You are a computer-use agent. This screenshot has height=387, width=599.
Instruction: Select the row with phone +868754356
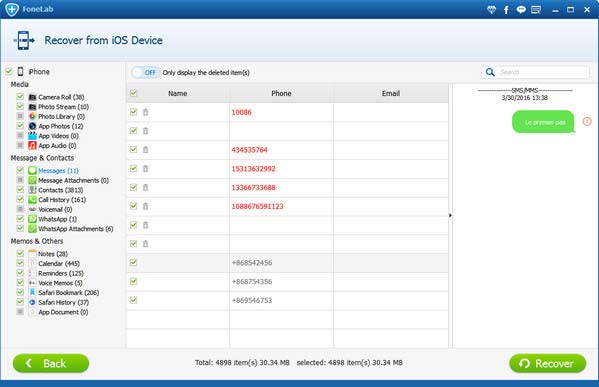point(287,282)
